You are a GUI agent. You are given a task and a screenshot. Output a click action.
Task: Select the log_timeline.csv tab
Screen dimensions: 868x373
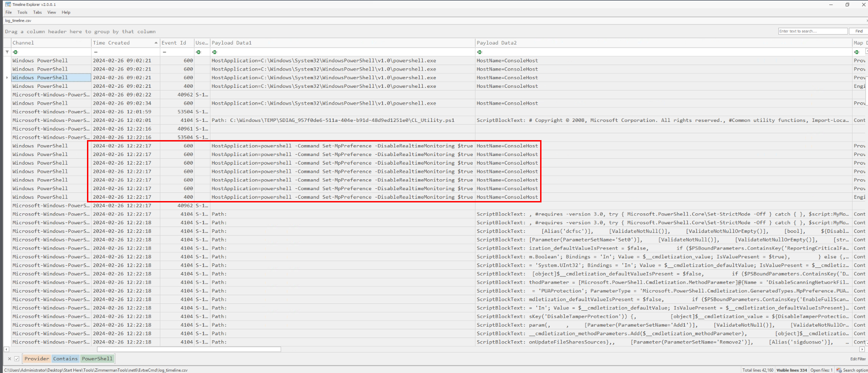click(18, 20)
